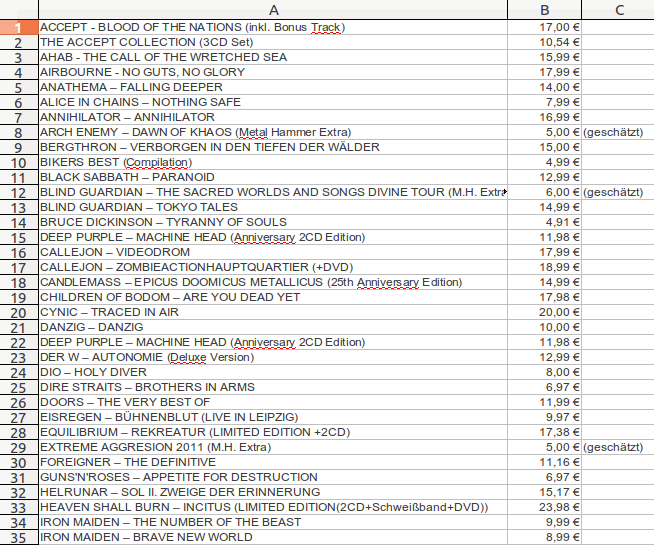The height and width of the screenshot is (545, 654).
Task: Click price 17,38 € cell
Action: click(x=544, y=433)
